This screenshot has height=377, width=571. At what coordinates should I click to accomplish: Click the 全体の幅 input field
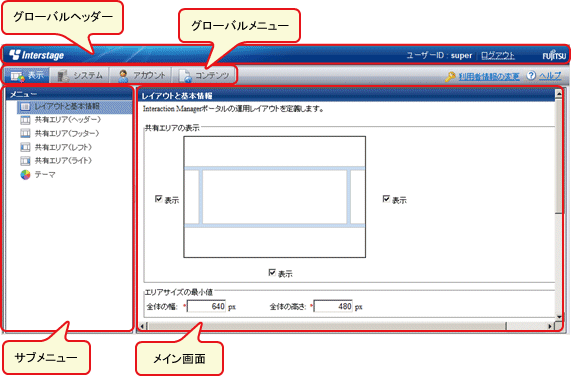click(x=206, y=306)
